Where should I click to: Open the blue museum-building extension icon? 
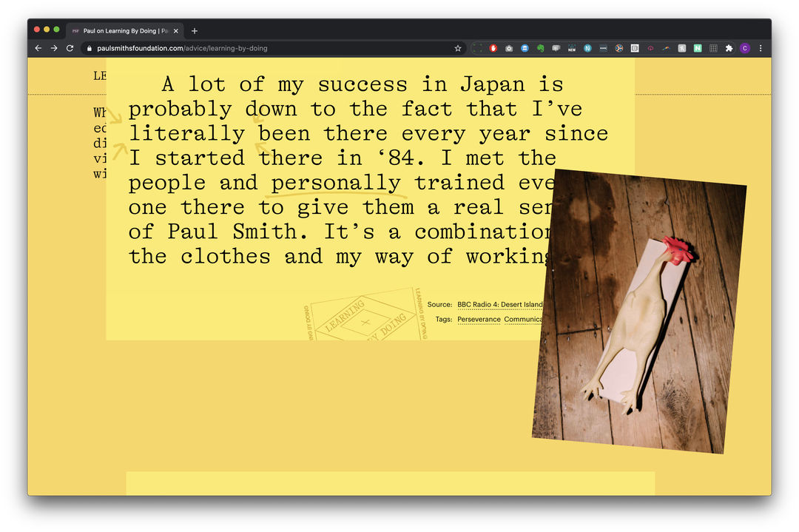click(x=525, y=48)
